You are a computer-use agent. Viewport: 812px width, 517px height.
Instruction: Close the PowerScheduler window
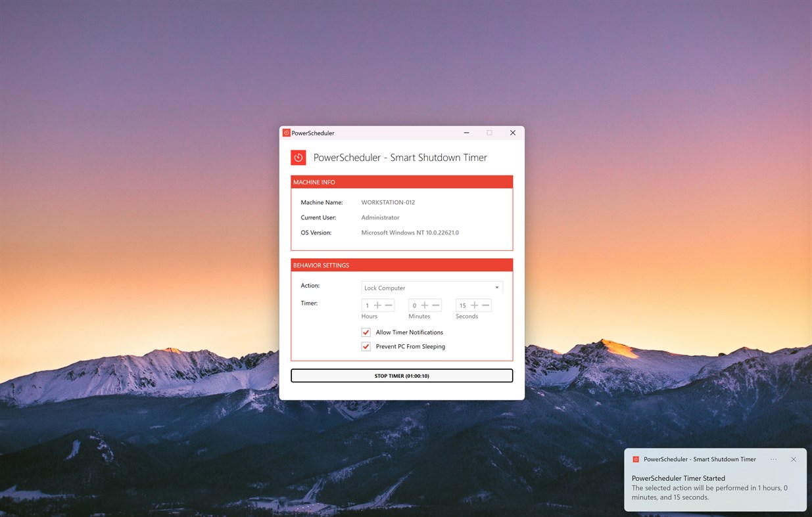click(x=513, y=133)
